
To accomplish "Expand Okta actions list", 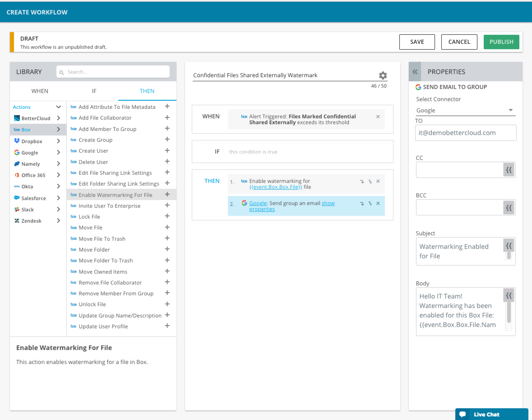I will [58, 187].
